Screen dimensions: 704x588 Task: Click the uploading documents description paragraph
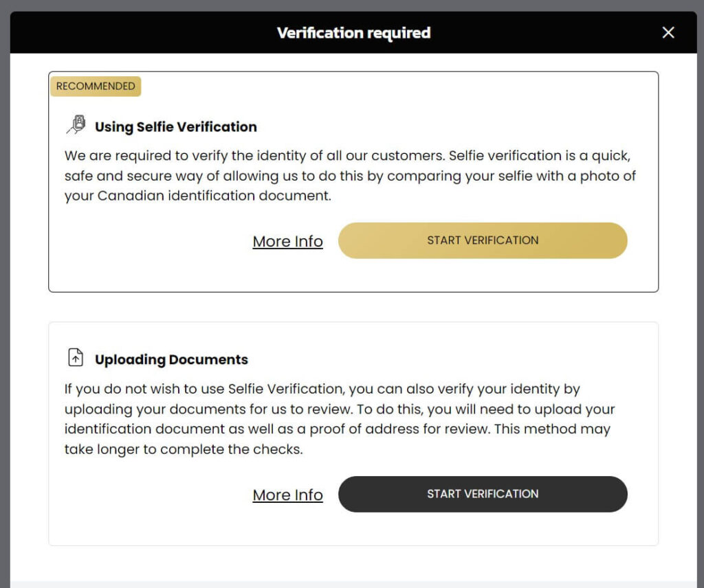[340, 418]
